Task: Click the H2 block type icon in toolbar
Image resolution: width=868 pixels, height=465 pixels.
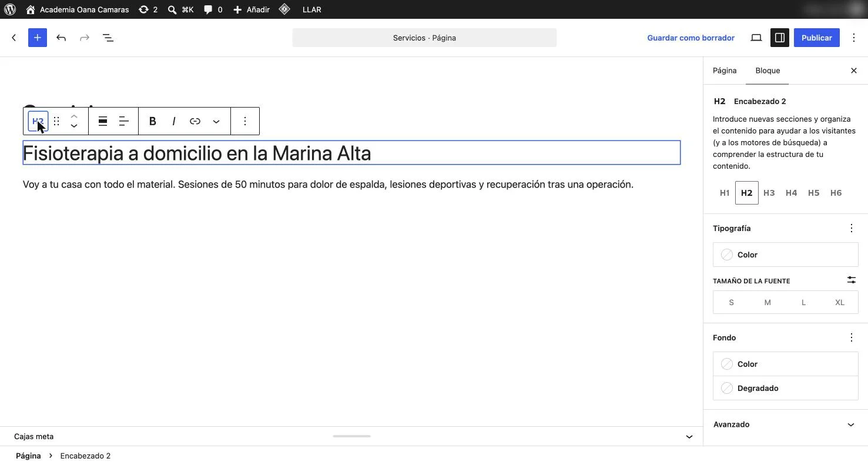Action: [38, 121]
